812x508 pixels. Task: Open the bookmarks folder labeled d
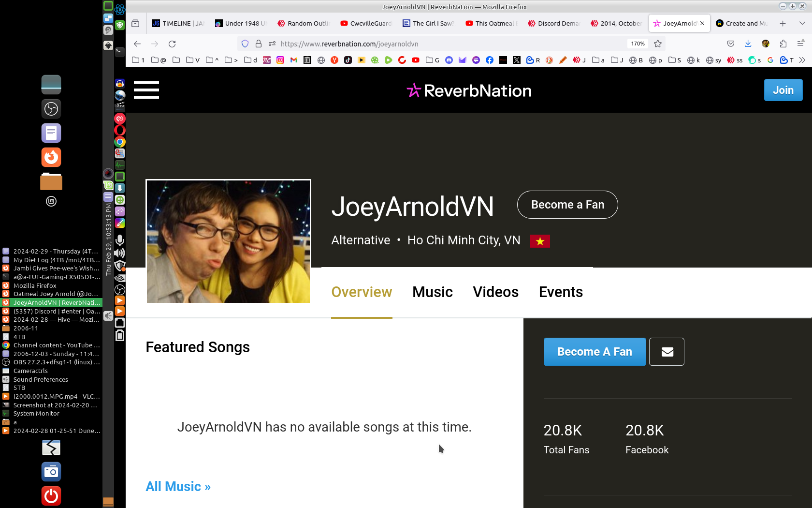250,60
